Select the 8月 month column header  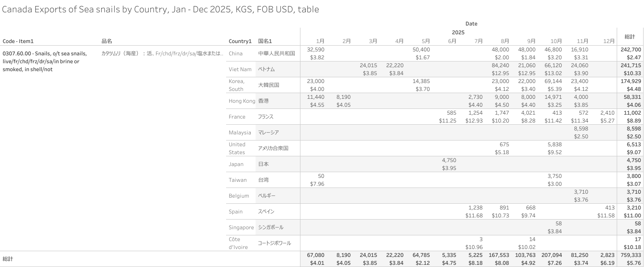[x=505, y=41]
